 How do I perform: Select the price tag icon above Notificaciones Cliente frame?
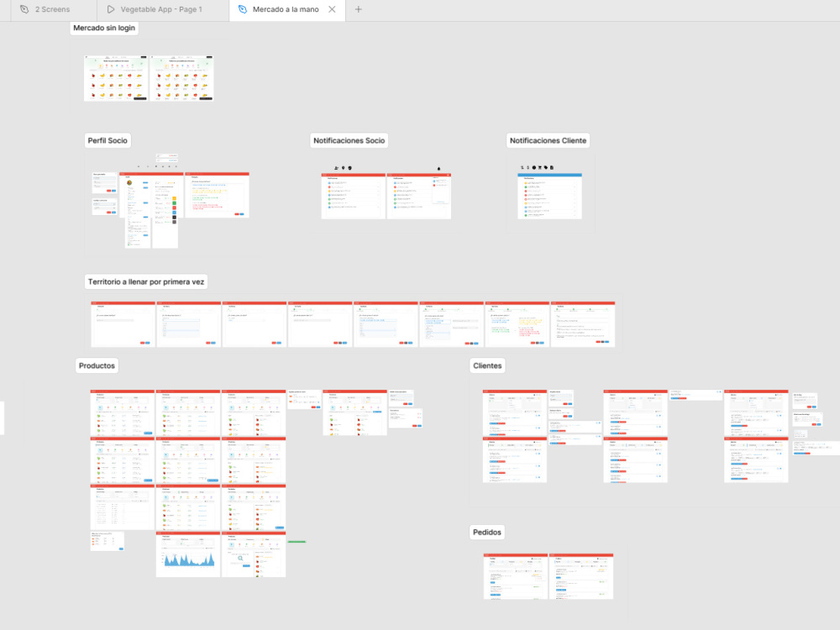(x=546, y=168)
